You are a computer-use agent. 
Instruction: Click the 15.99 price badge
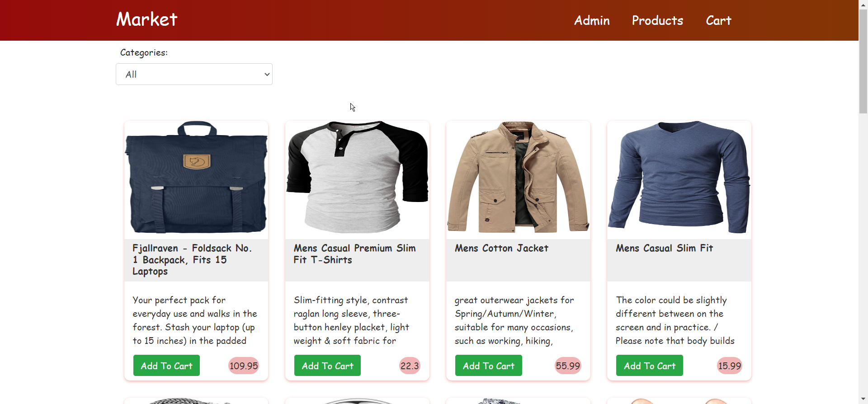tap(730, 366)
